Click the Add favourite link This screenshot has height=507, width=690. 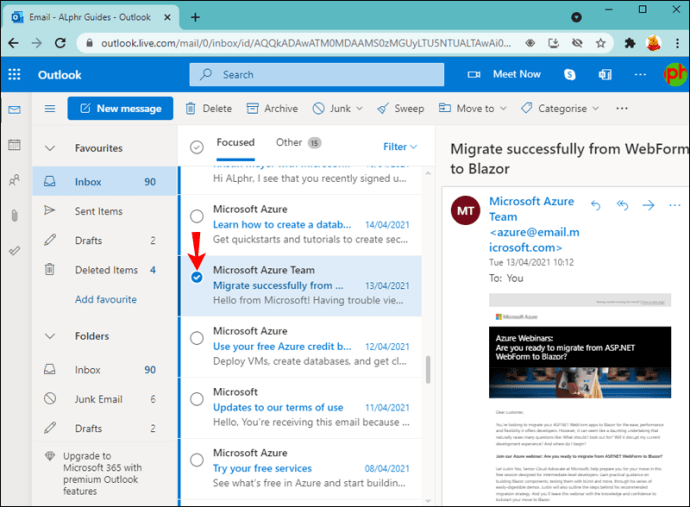coord(106,299)
